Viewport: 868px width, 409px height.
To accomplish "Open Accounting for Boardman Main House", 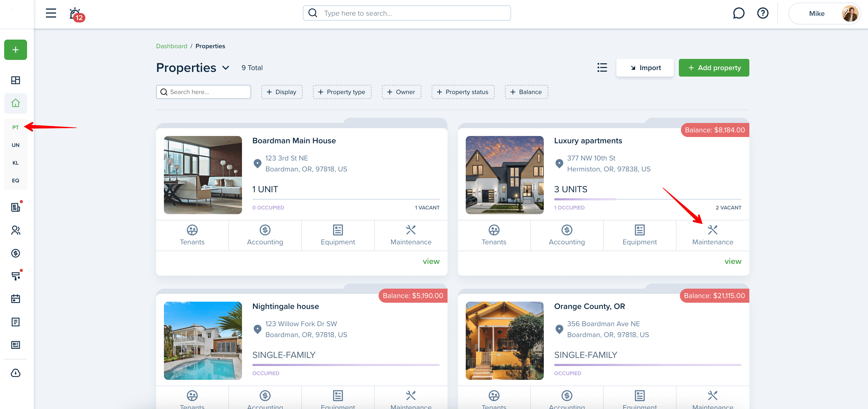I will [x=265, y=235].
